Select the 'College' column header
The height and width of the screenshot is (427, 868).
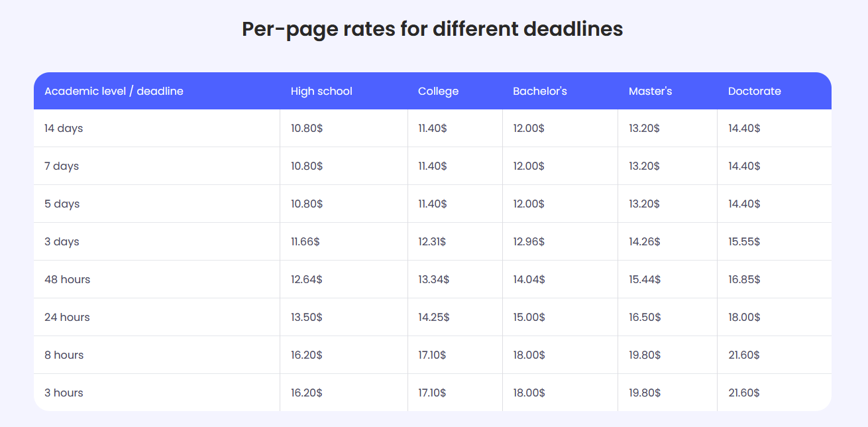click(x=438, y=91)
